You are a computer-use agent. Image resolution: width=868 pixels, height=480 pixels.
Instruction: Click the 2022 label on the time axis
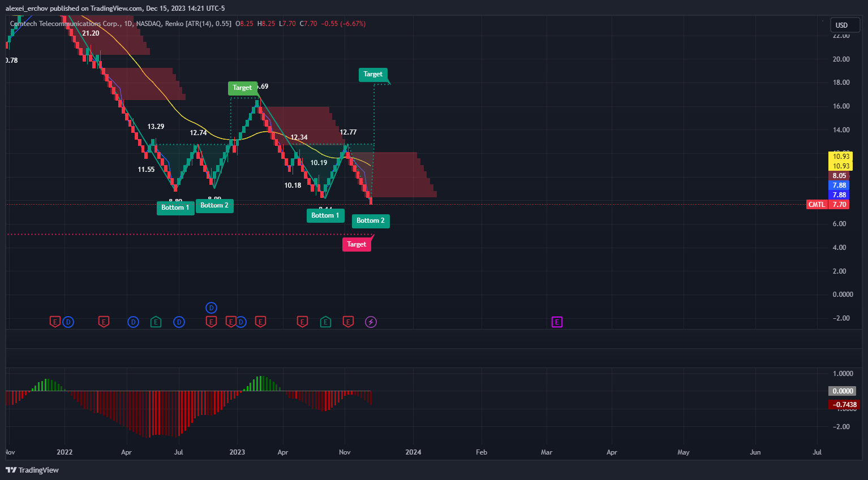(65, 452)
